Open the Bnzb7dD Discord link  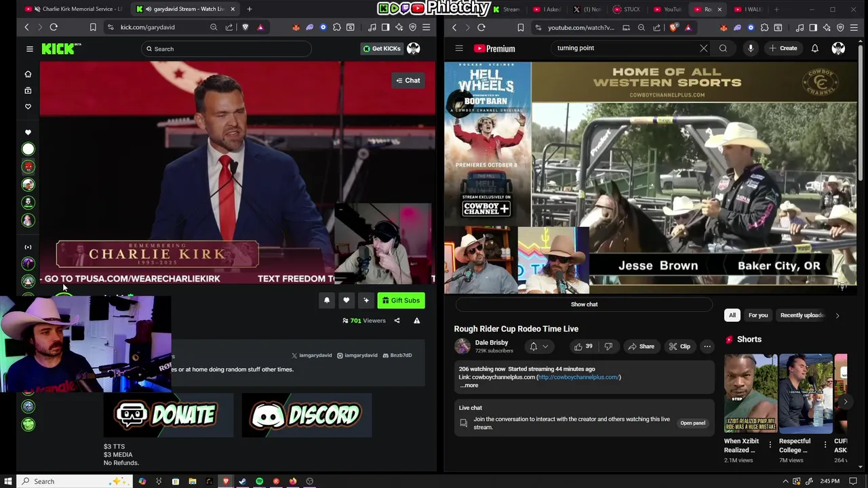[397, 355]
